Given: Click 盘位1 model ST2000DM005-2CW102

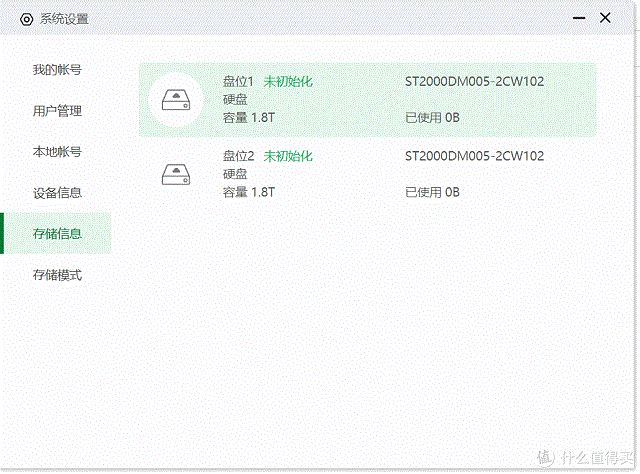Looking at the screenshot, I should click(x=474, y=82).
